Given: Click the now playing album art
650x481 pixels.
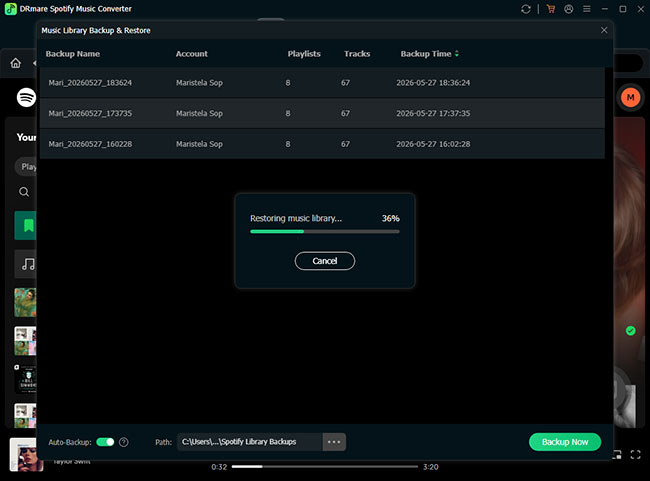Looking at the screenshot, I should pyautogui.click(x=26, y=454).
